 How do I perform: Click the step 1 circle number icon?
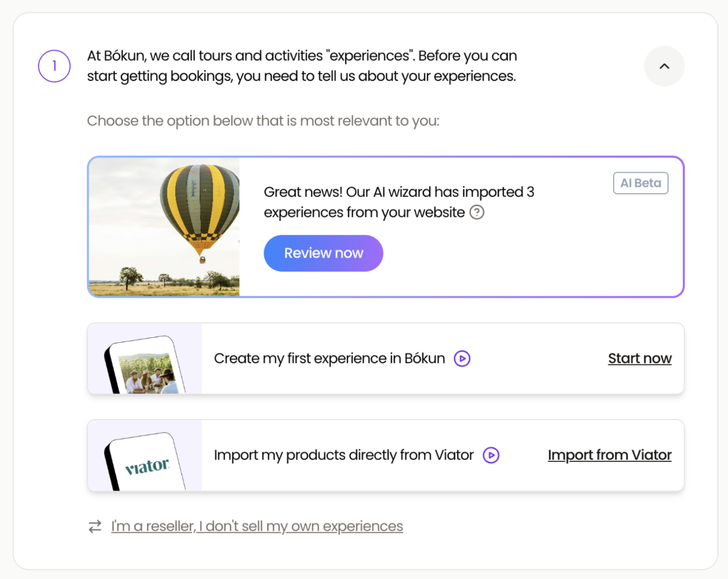pos(54,66)
